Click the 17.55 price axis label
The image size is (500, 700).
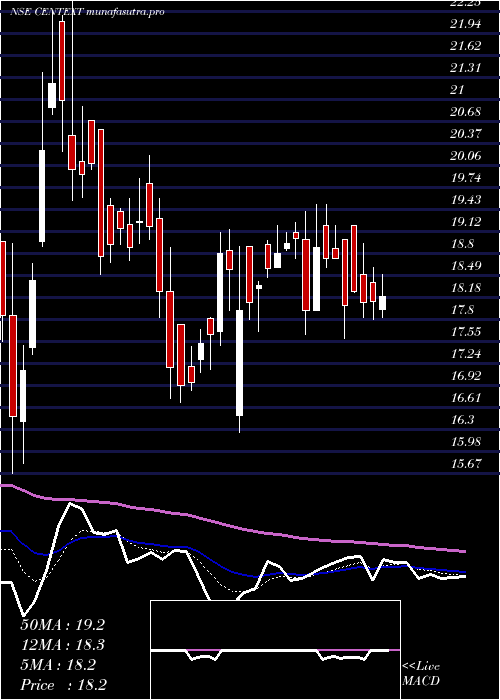coord(466,331)
